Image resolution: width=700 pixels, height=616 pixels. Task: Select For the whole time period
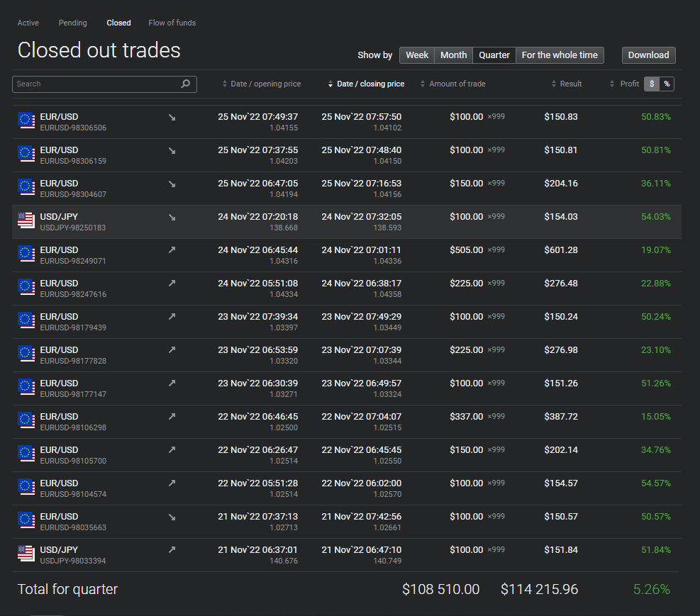(560, 55)
